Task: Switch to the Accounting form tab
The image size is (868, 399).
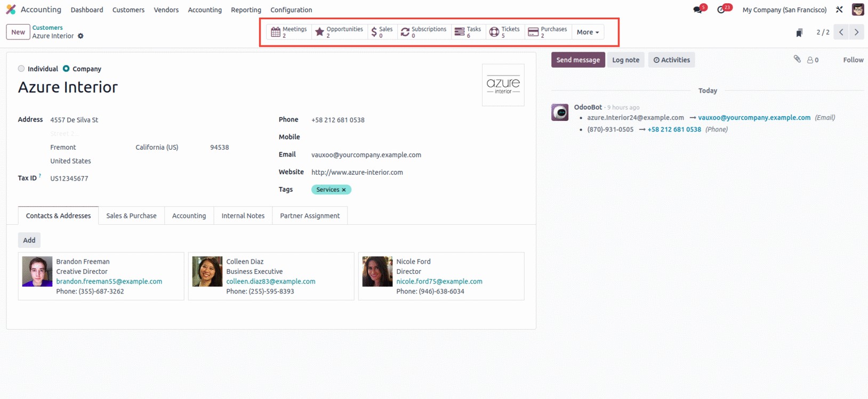Action: pyautogui.click(x=189, y=216)
